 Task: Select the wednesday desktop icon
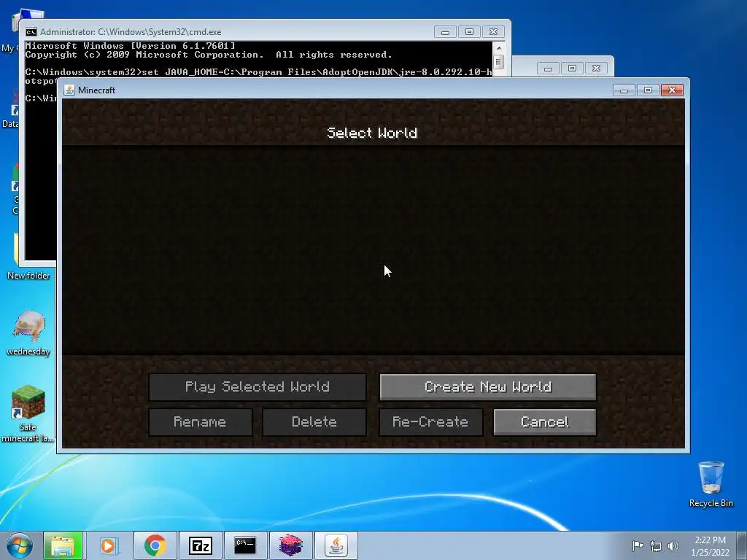click(x=28, y=333)
